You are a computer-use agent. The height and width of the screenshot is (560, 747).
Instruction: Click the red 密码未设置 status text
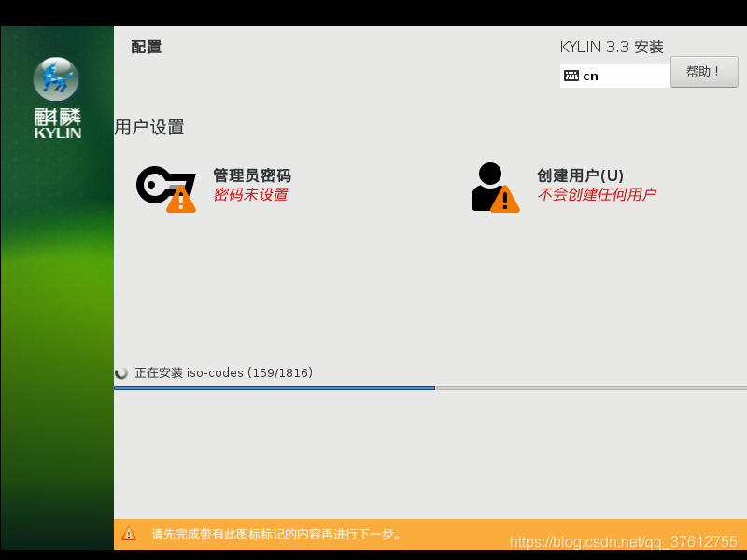250,194
